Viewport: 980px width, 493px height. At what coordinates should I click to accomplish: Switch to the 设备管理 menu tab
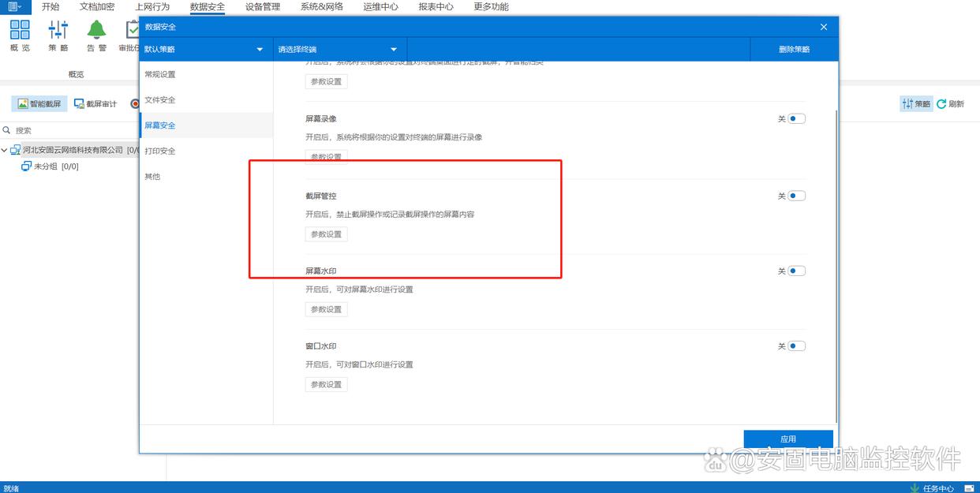click(x=263, y=6)
